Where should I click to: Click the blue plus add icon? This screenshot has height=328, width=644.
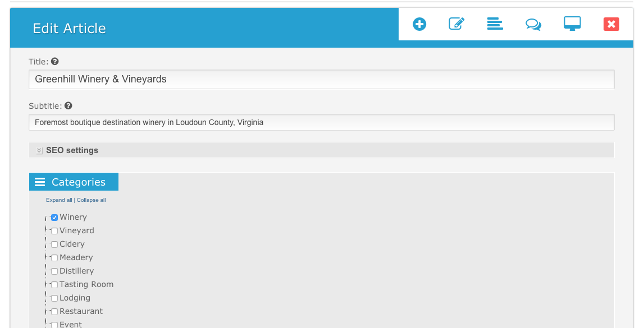419,24
